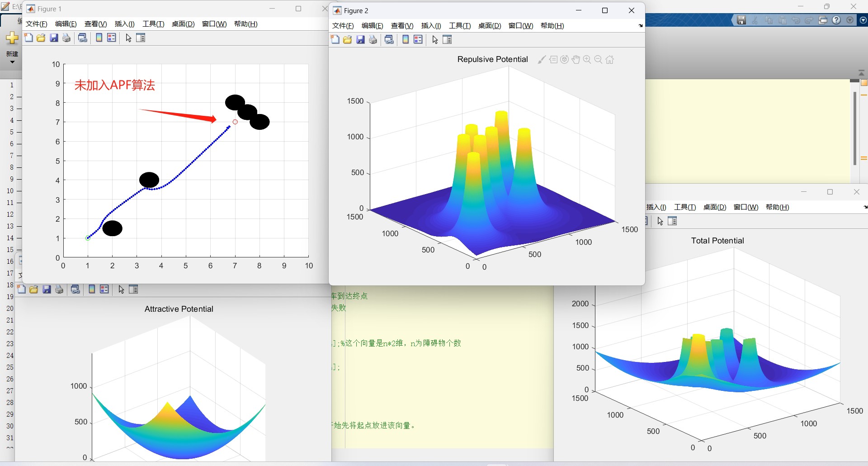Viewport: 868px width, 466px height.
Task: Toggle Insert Colorbar in Figure 2 toolbar
Action: click(406, 40)
